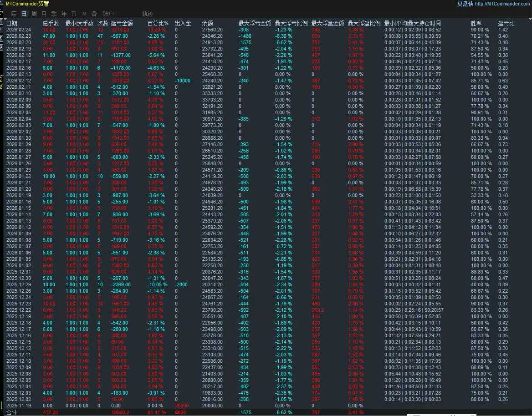Click the -1486 max floating loss
The height and width of the screenshot is (416, 532).
click(x=245, y=36)
